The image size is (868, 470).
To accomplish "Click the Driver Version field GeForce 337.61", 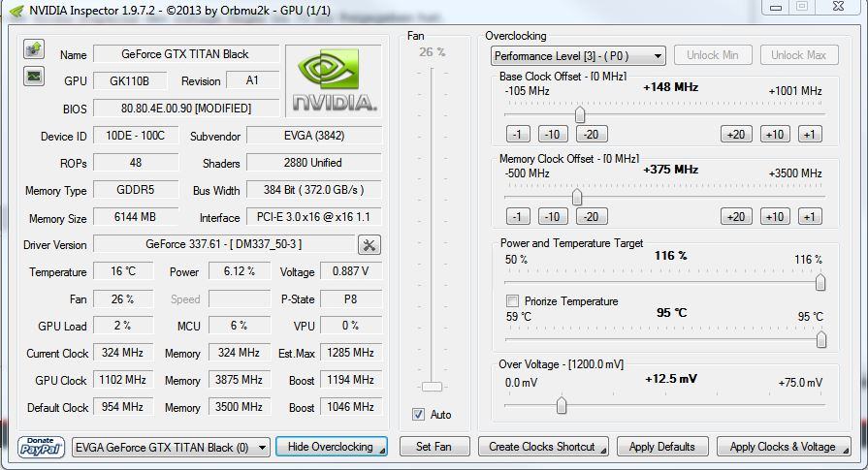I will coord(224,244).
